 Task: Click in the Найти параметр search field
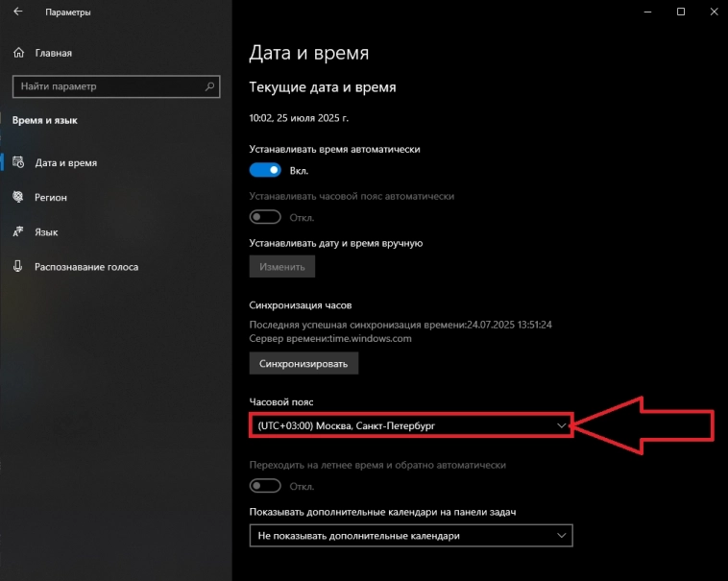(x=116, y=86)
